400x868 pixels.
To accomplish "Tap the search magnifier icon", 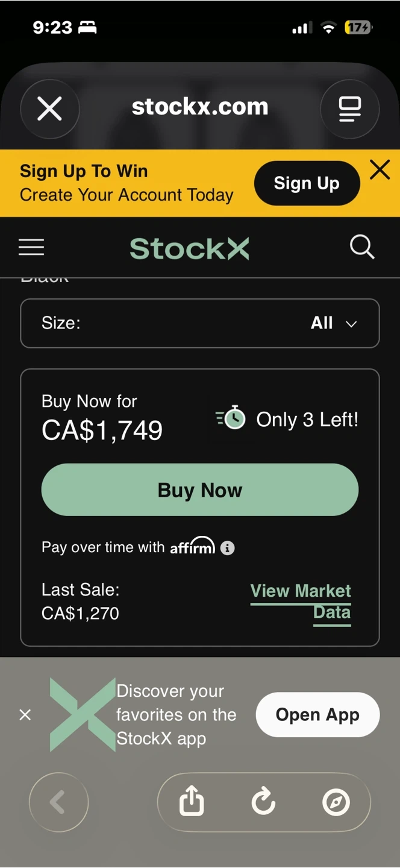I will [362, 247].
